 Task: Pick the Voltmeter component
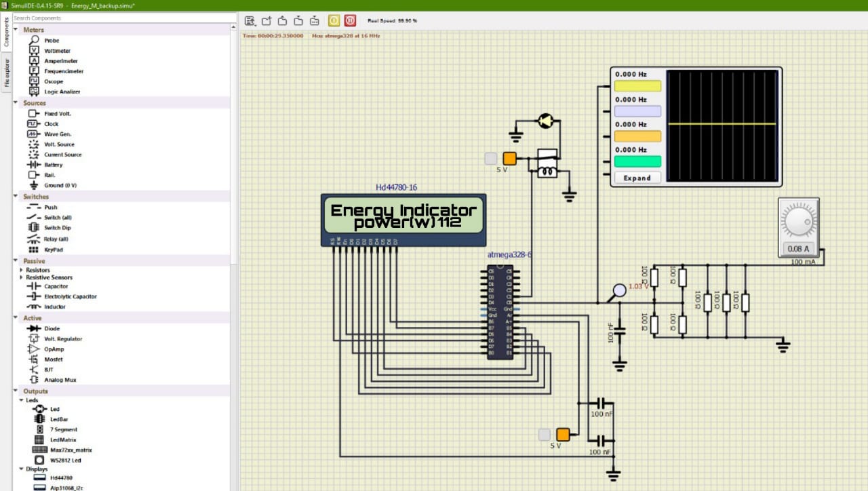pos(50,51)
